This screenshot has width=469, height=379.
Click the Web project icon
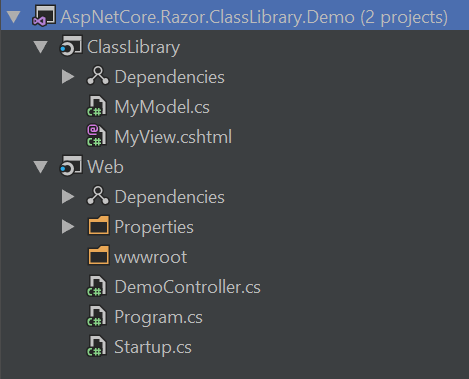click(71, 166)
